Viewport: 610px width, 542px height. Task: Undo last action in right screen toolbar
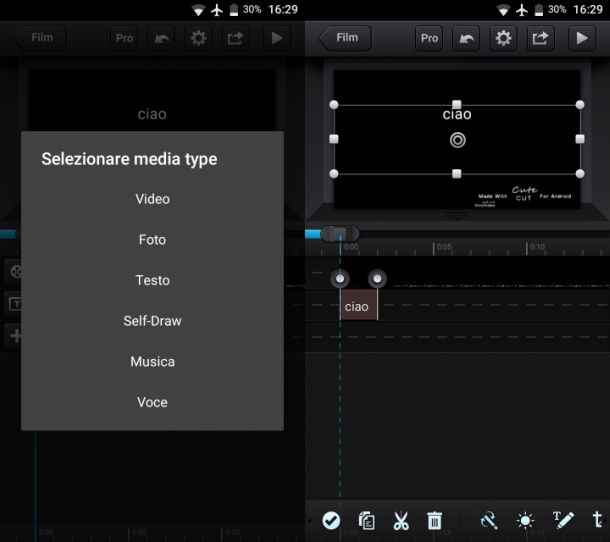466,38
